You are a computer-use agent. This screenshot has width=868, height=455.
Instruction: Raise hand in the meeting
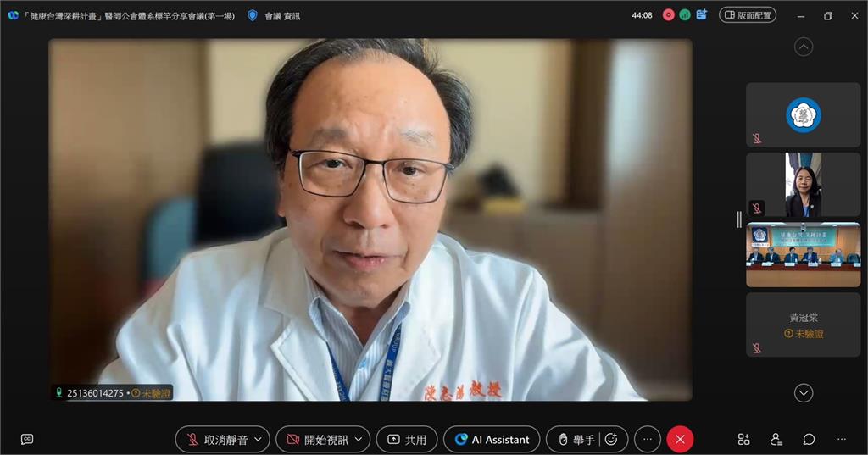(576, 440)
